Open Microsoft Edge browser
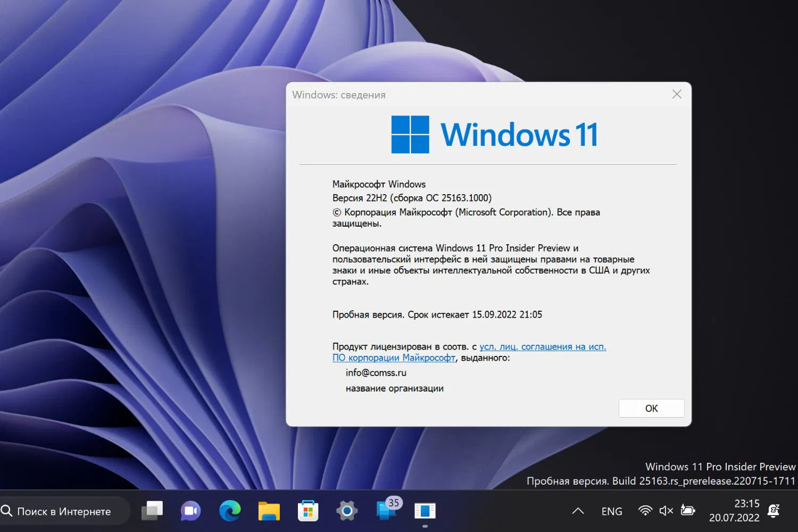798x532 pixels. (x=229, y=511)
